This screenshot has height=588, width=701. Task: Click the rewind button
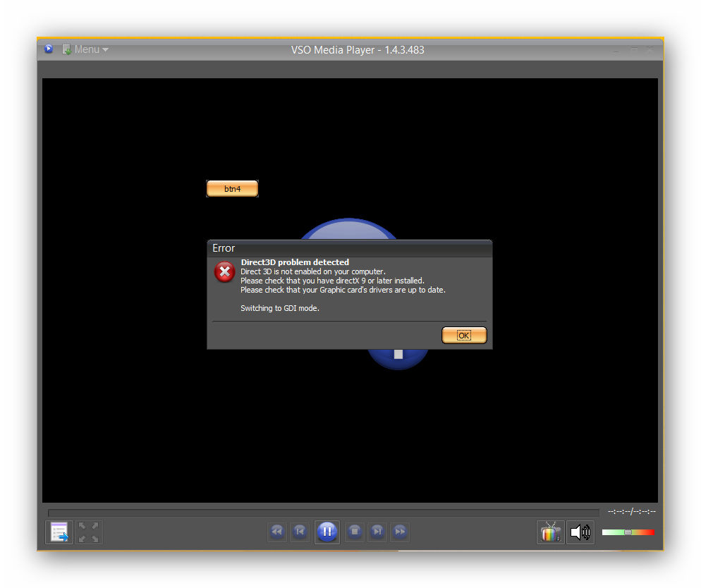pos(277,532)
